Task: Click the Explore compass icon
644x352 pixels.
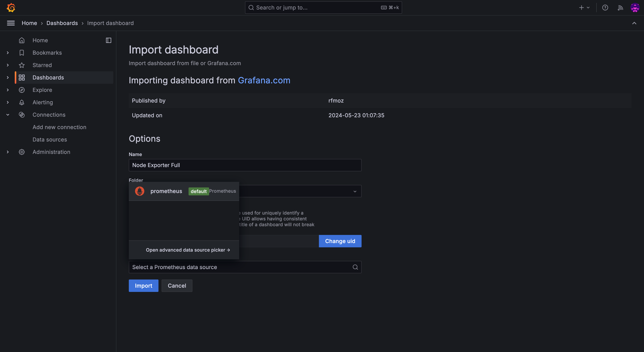Action: tap(22, 90)
